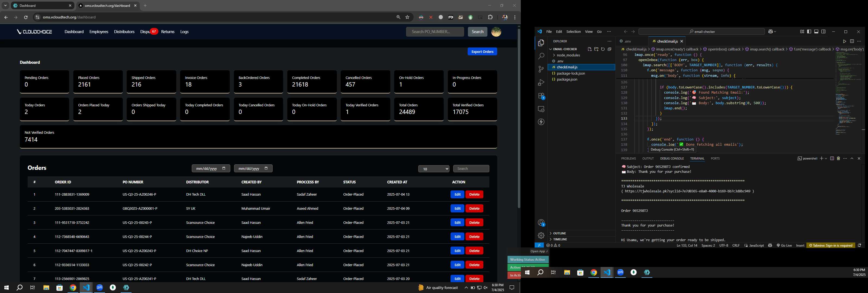This screenshot has width=868, height=293.
Task: Open Run and Debug view in VS Code
Action: pyautogui.click(x=541, y=82)
